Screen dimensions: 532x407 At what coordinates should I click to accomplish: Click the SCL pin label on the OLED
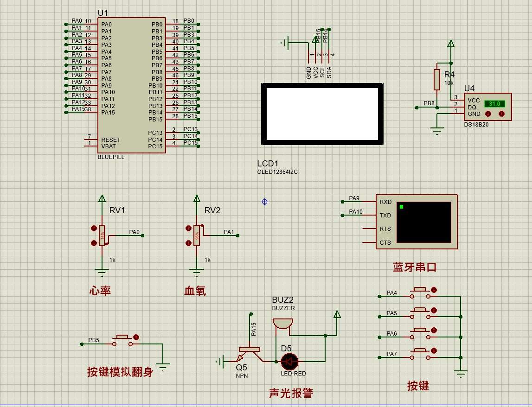322,72
